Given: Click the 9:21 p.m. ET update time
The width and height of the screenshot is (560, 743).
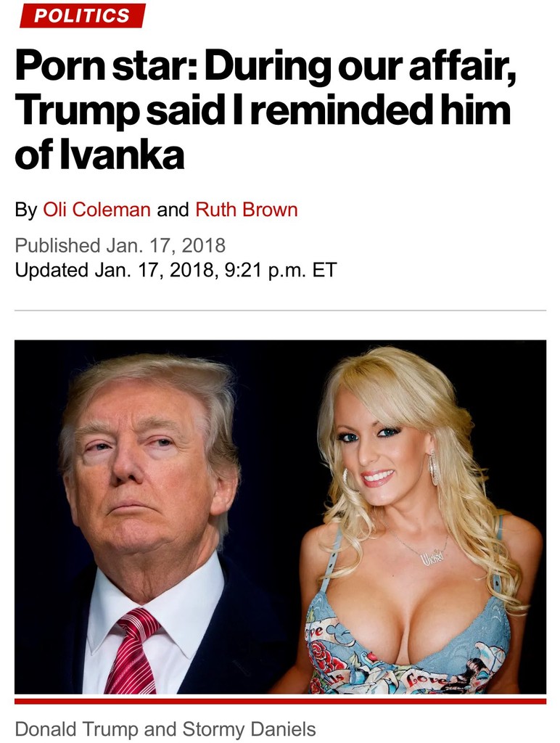Looking at the screenshot, I should pyautogui.click(x=279, y=270).
